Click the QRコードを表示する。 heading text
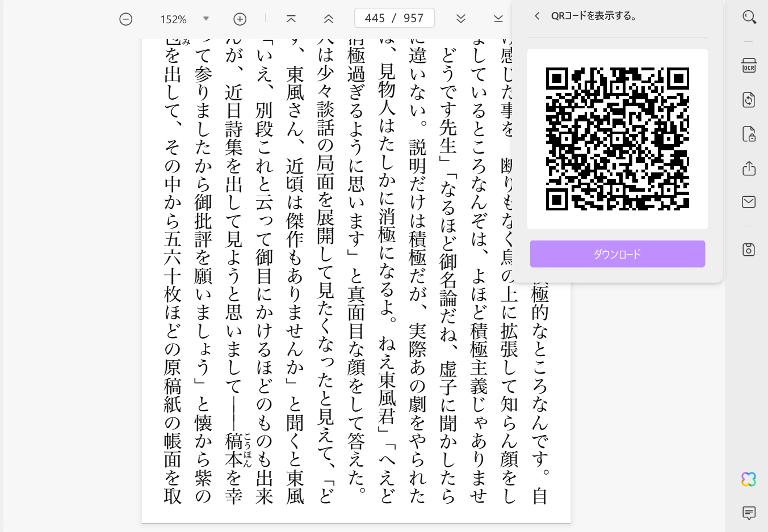Screen dimensions: 768x532 click(594, 16)
